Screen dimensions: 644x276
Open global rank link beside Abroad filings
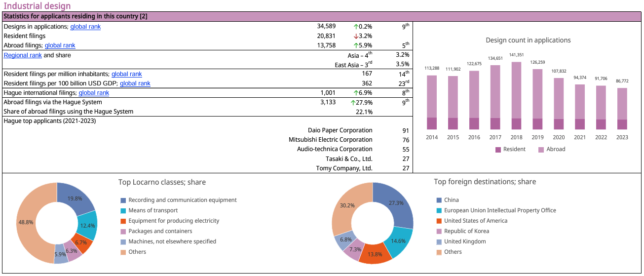60,45
